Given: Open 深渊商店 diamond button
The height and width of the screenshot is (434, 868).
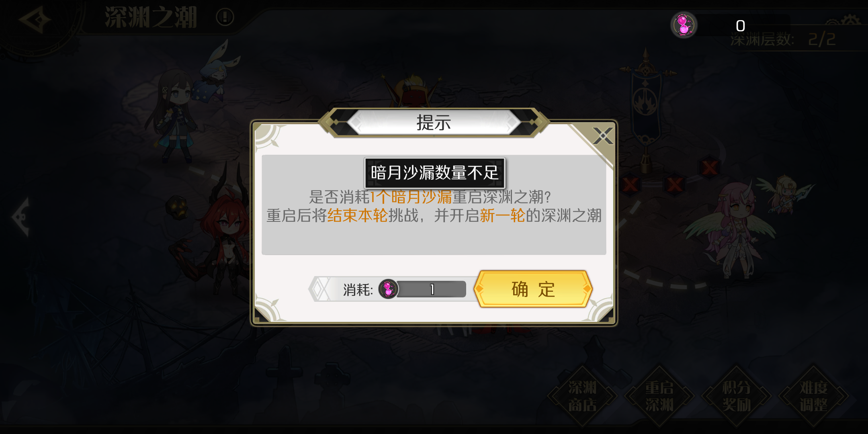Looking at the screenshot, I should [x=582, y=396].
